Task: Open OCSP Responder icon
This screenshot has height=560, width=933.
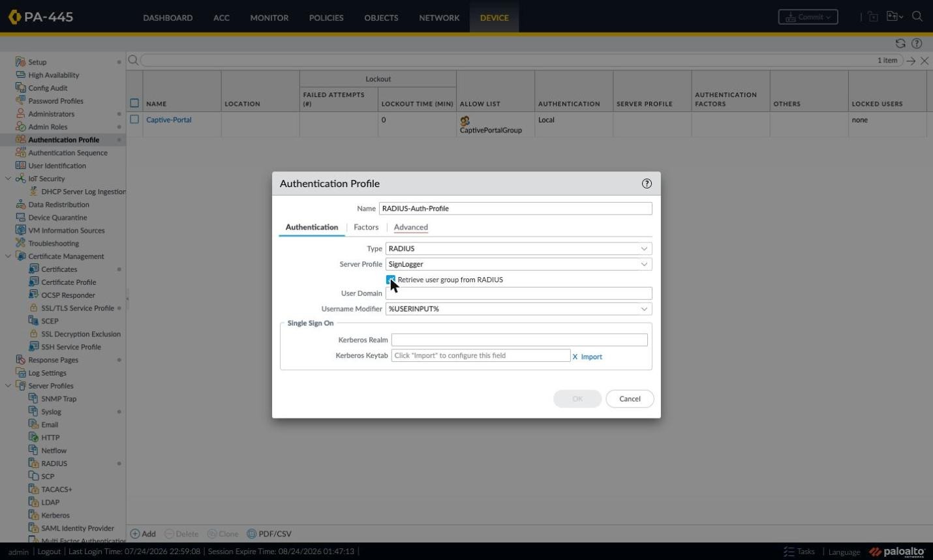Action: point(33,295)
